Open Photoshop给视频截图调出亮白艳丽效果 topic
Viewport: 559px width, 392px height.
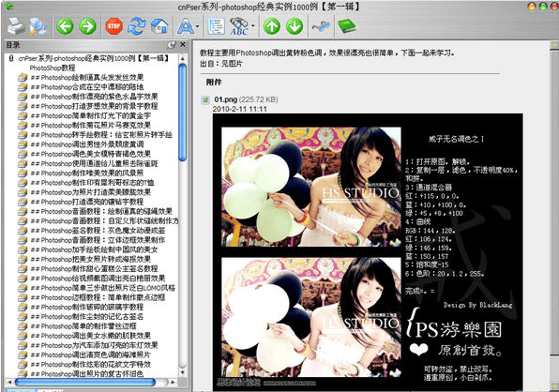click(x=98, y=279)
